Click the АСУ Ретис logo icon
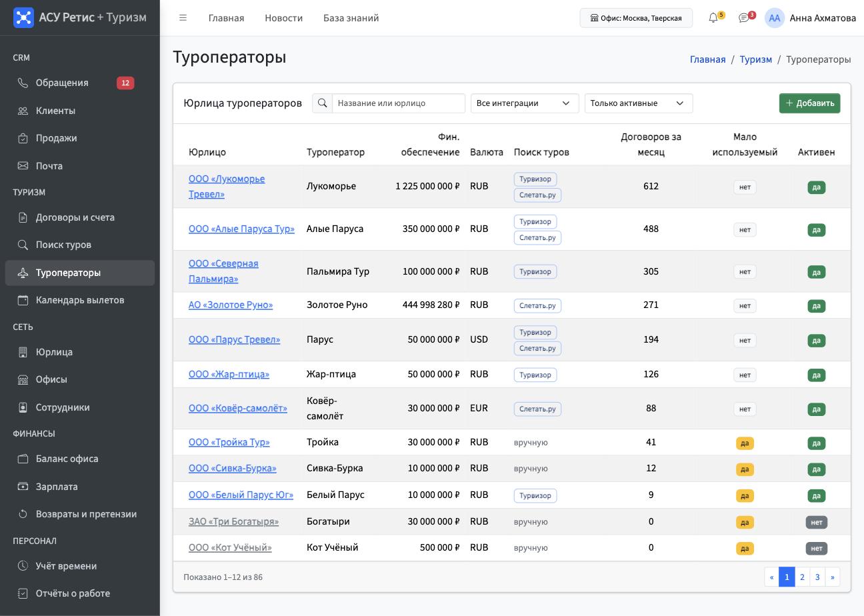This screenshot has height=616, width=864. coord(23,18)
